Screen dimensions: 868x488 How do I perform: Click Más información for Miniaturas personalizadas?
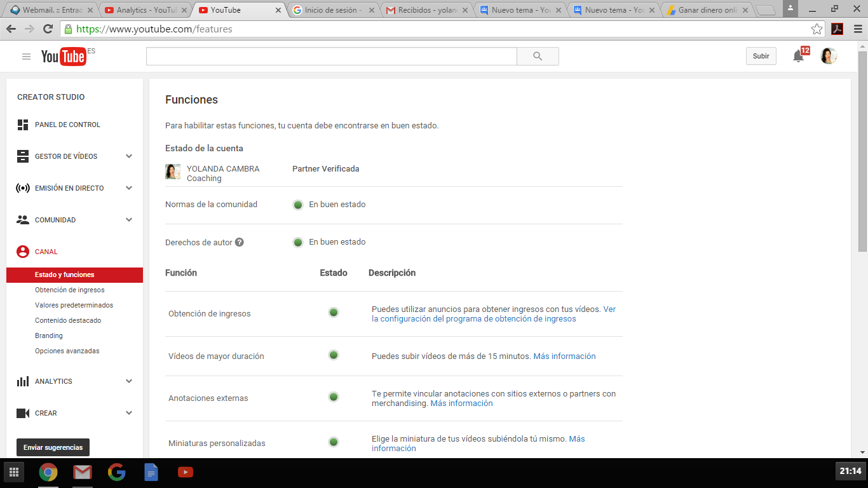pyautogui.click(x=478, y=444)
